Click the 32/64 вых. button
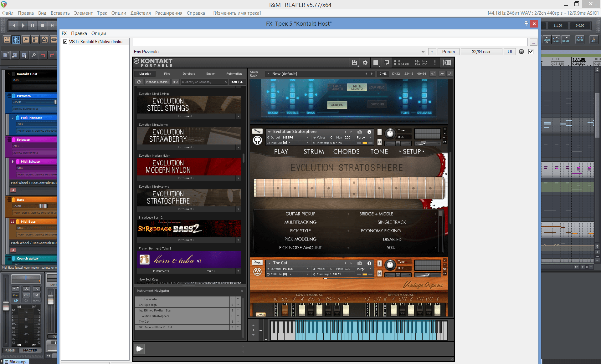The height and width of the screenshot is (364, 601). click(481, 52)
